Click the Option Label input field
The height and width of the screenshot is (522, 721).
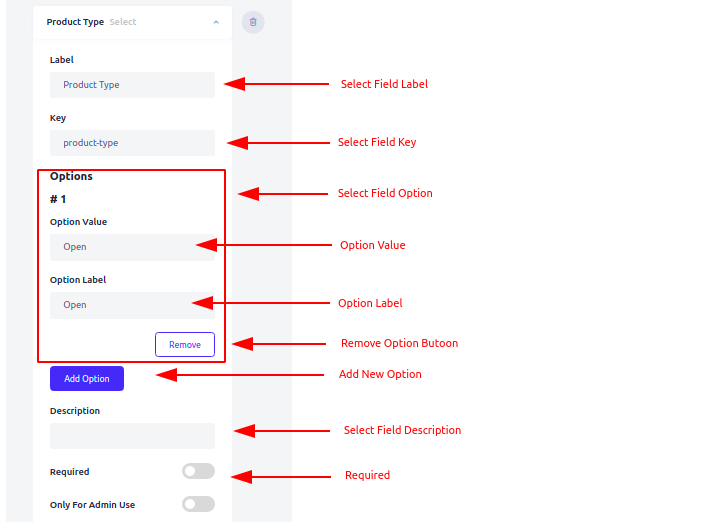tap(132, 305)
